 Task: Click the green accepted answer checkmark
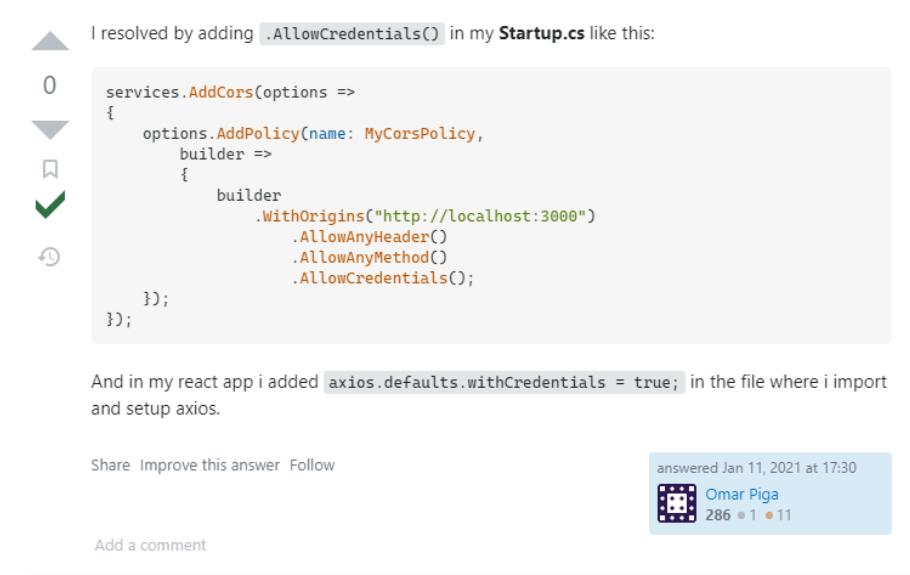click(50, 207)
